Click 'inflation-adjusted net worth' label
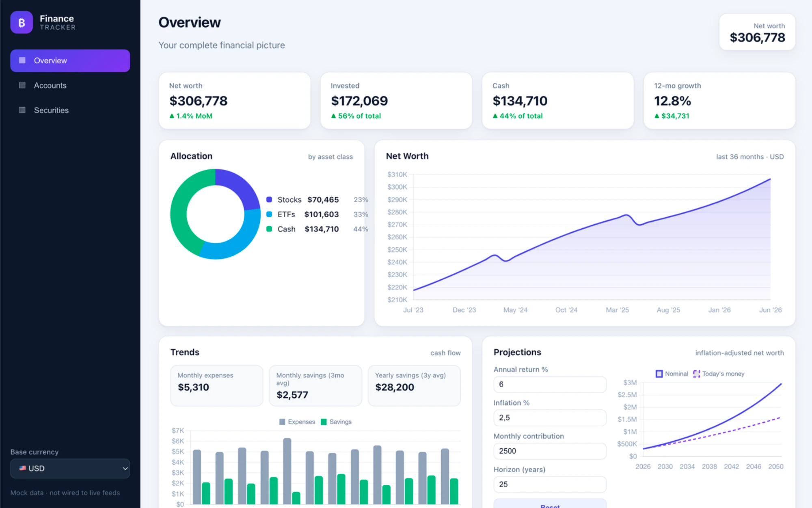 tap(739, 353)
